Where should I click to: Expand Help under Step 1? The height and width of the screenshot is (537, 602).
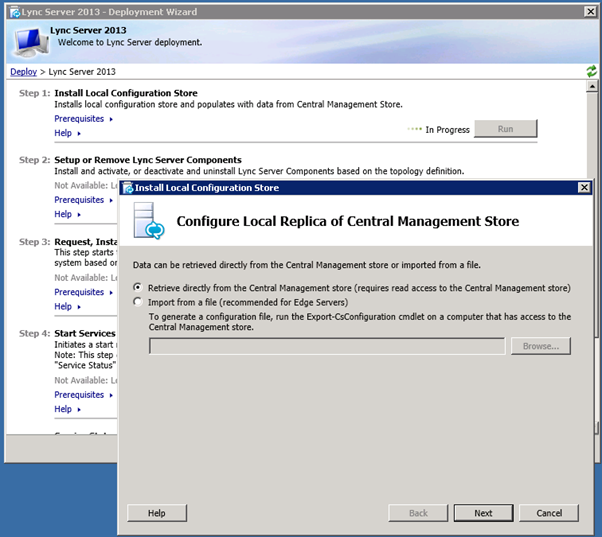(x=66, y=133)
